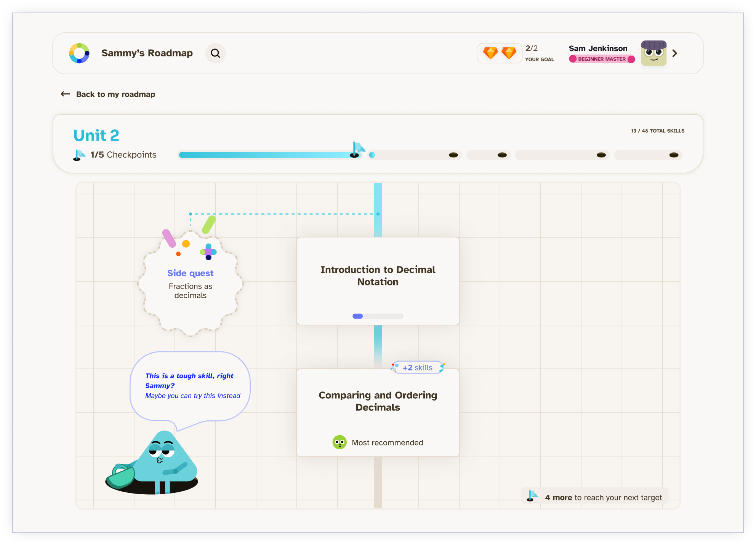
Task: Click the last checkpoint marker on the progress bar
Action: 674,155
